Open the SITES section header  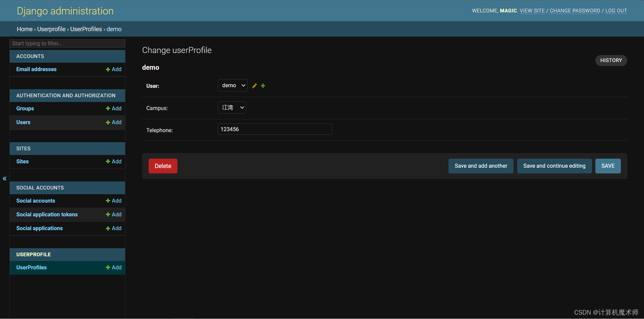tap(23, 149)
